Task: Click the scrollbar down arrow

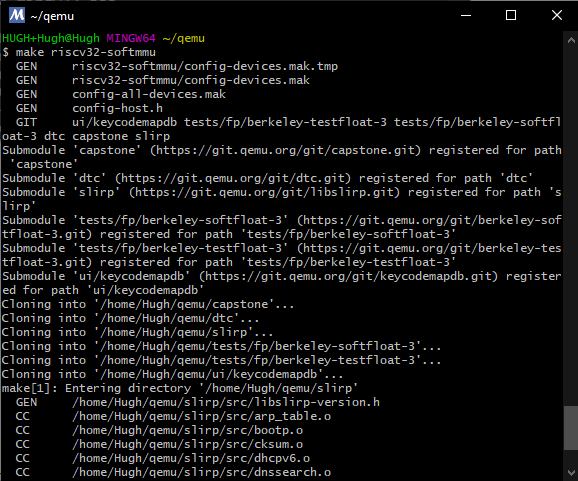Action: pyautogui.click(x=571, y=473)
